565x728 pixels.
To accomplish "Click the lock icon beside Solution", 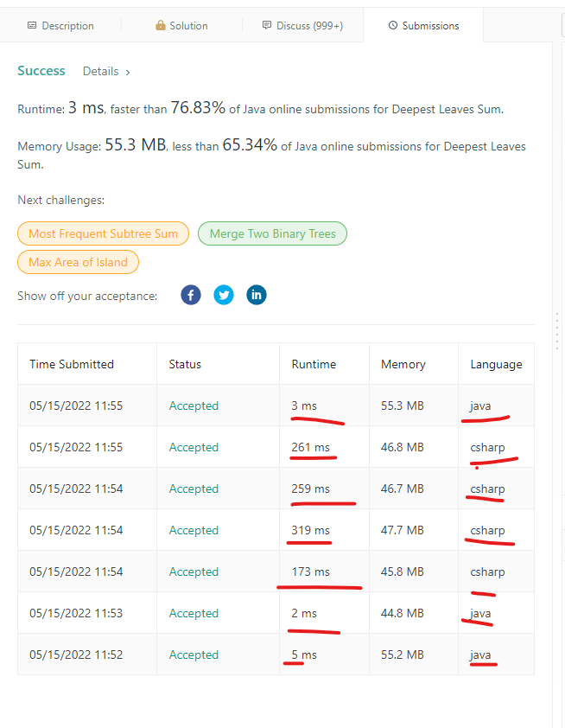I will pyautogui.click(x=161, y=26).
